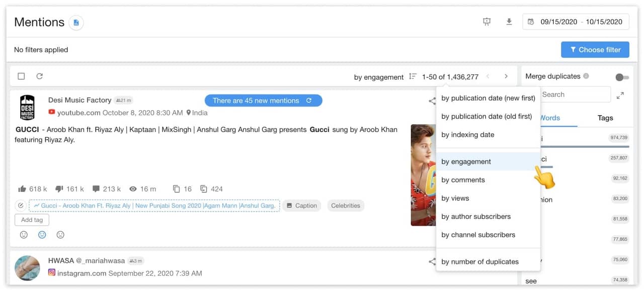The width and height of the screenshot is (644, 293).
Task: Click the YouTube source icon
Action: (x=51, y=113)
